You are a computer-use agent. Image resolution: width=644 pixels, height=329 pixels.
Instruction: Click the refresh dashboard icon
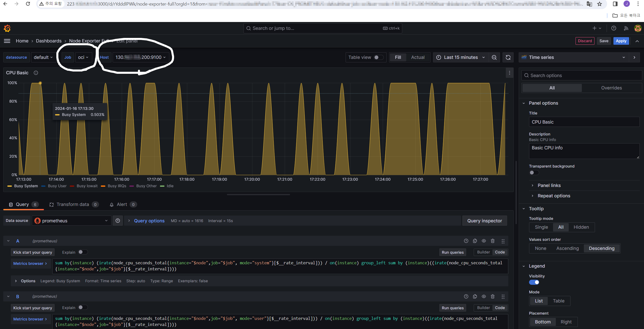508,57
